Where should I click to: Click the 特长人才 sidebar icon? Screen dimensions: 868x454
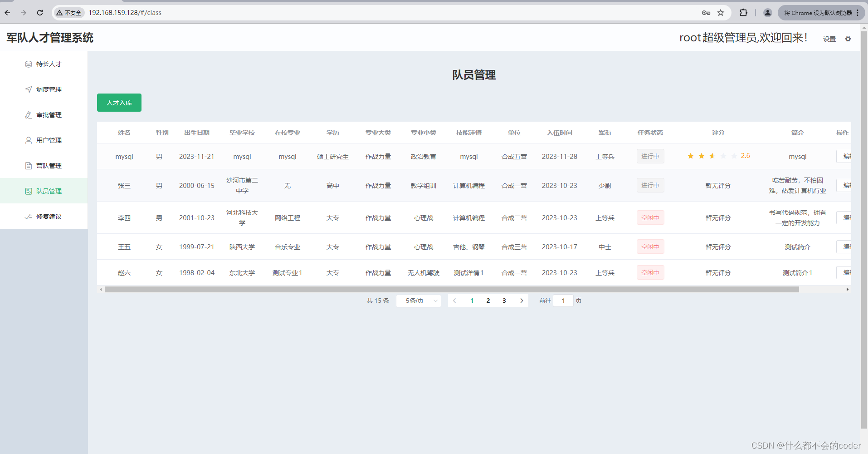click(x=29, y=64)
